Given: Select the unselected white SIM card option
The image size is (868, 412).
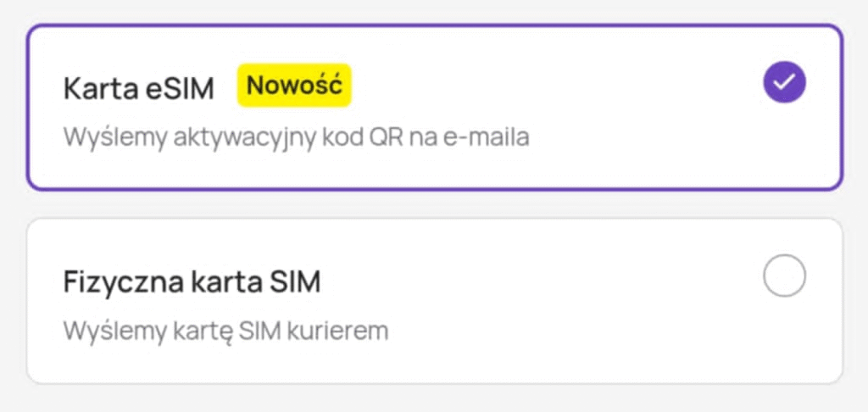Looking at the screenshot, I should tap(434, 301).
